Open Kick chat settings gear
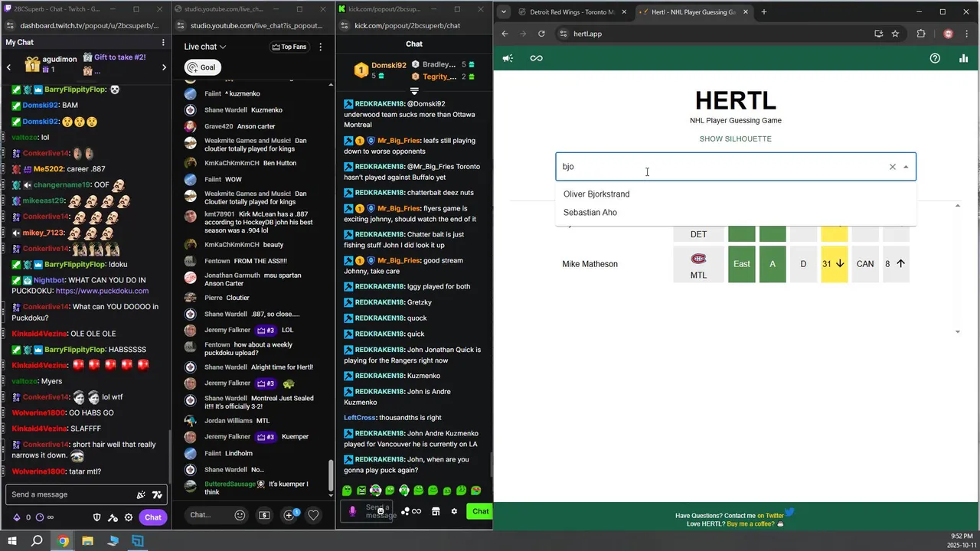Screen dimensions: 980x551 [x=454, y=511]
